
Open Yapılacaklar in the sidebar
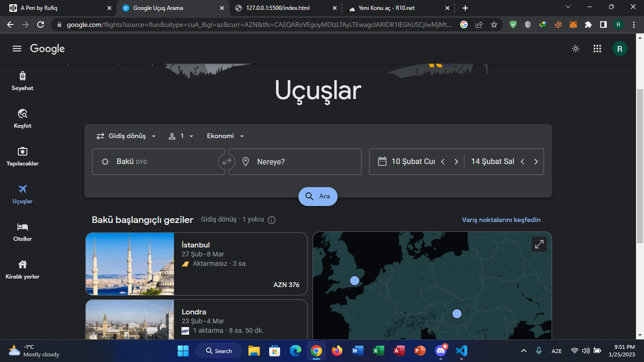[x=23, y=156]
